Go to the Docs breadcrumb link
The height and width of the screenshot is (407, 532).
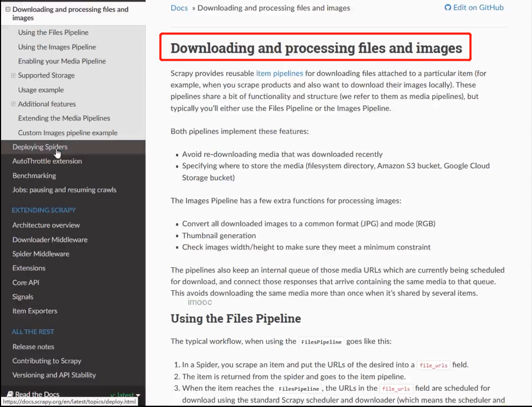click(179, 8)
